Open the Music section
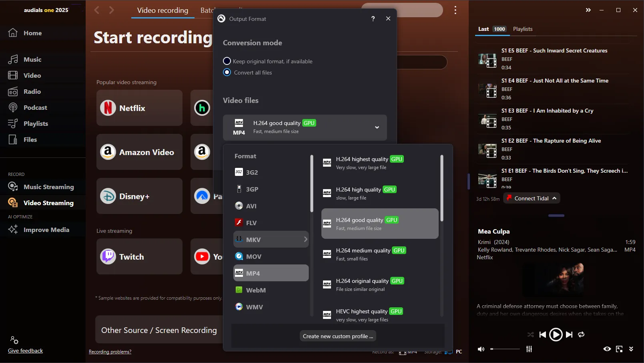The height and width of the screenshot is (363, 644). point(25,59)
